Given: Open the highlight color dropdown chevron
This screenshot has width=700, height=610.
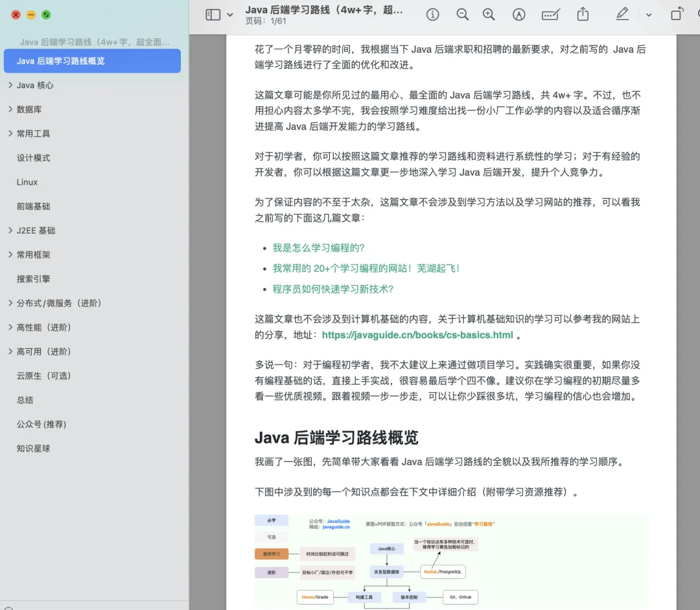Looking at the screenshot, I should pyautogui.click(x=648, y=14).
